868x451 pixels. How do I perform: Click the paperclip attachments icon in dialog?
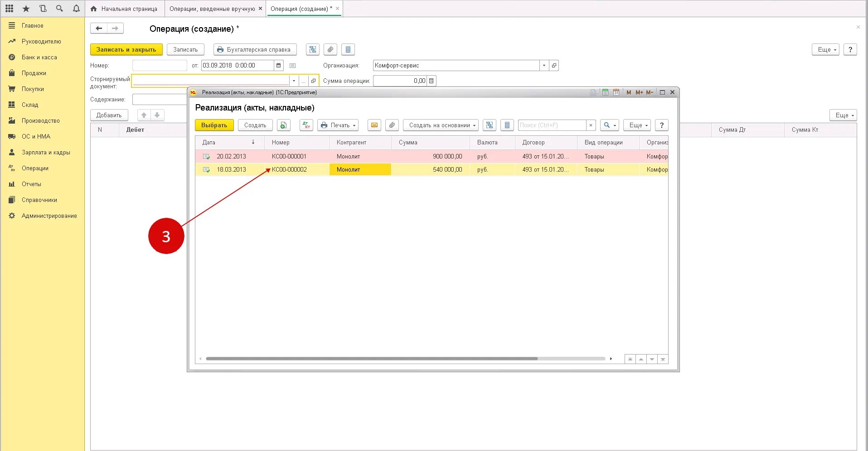click(x=392, y=125)
